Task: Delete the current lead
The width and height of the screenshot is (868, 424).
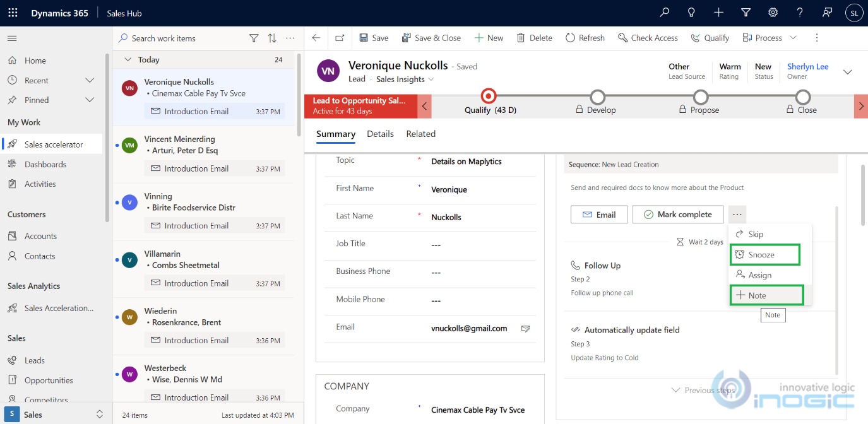Action: pyautogui.click(x=535, y=38)
